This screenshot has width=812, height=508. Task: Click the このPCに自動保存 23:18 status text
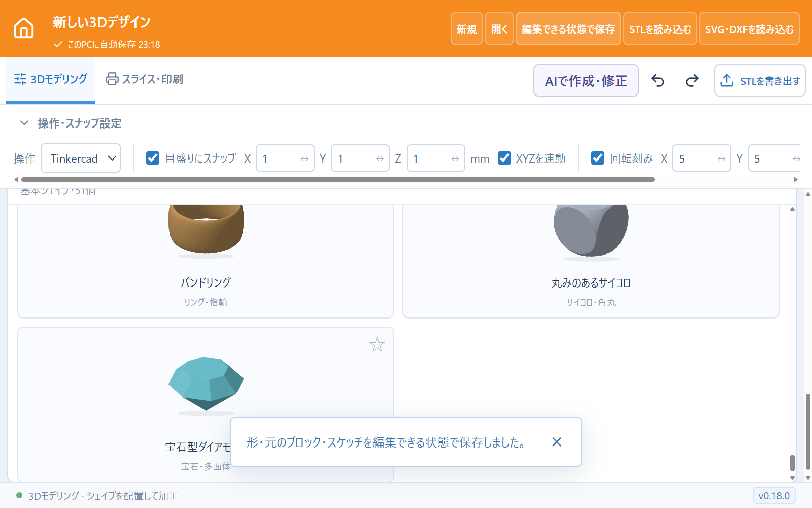click(x=114, y=45)
